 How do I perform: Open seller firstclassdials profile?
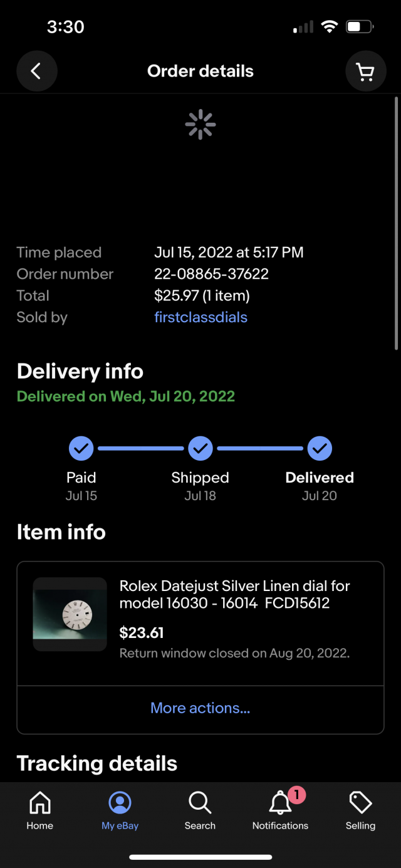coord(200,317)
